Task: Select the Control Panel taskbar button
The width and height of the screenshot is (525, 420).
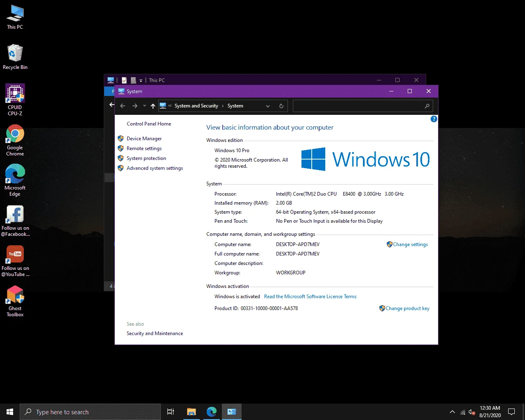Action: point(232,412)
